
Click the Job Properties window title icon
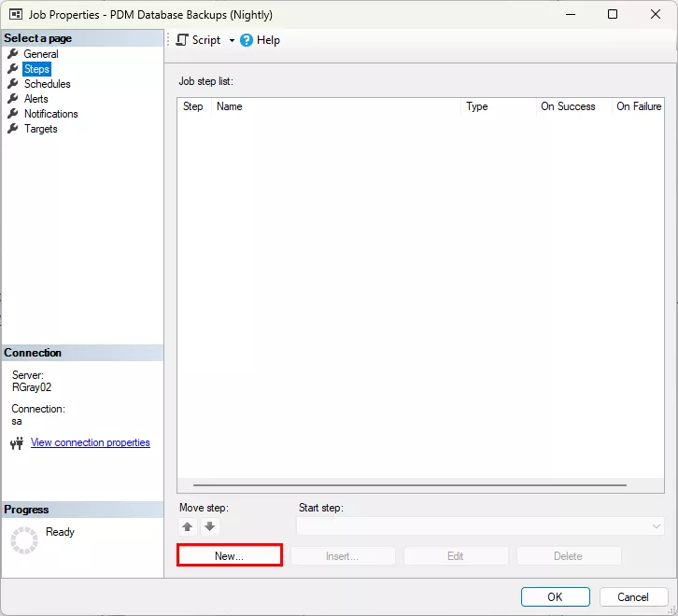coord(16,15)
